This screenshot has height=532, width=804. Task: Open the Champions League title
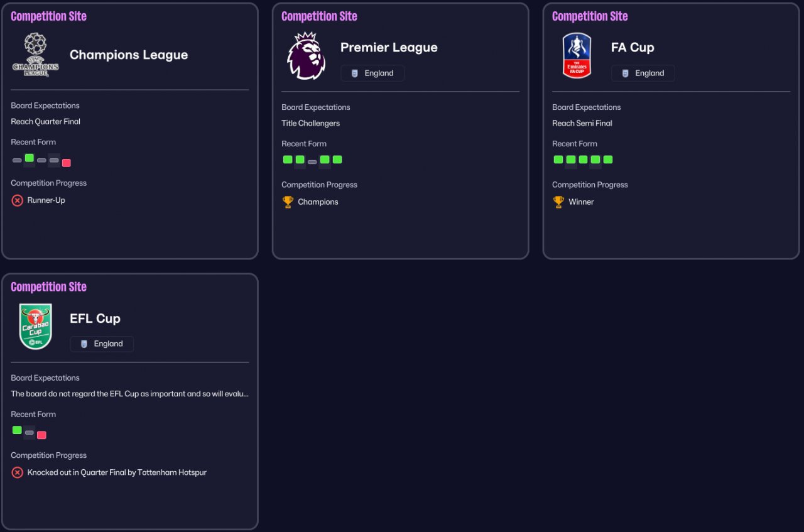coord(129,55)
